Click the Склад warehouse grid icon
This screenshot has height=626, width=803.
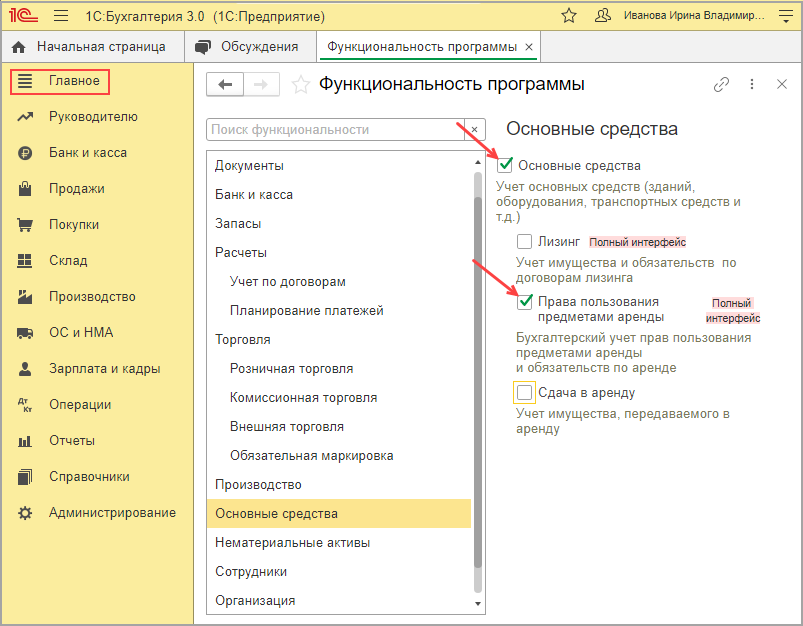click(x=25, y=261)
